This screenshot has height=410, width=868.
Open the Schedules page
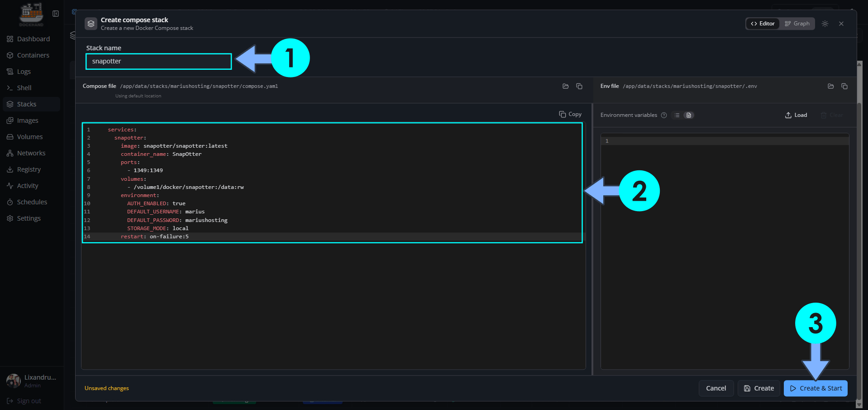31,202
